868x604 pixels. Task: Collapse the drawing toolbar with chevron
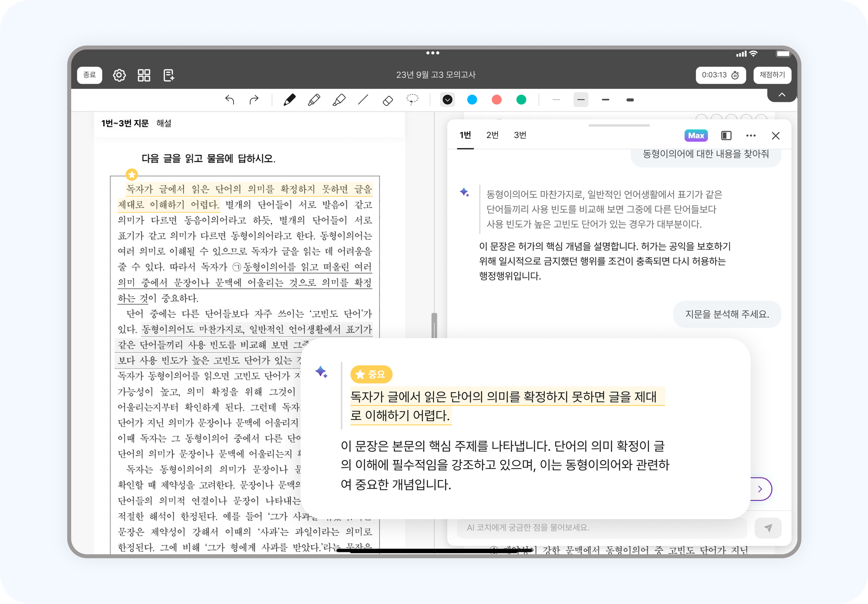coord(782,95)
